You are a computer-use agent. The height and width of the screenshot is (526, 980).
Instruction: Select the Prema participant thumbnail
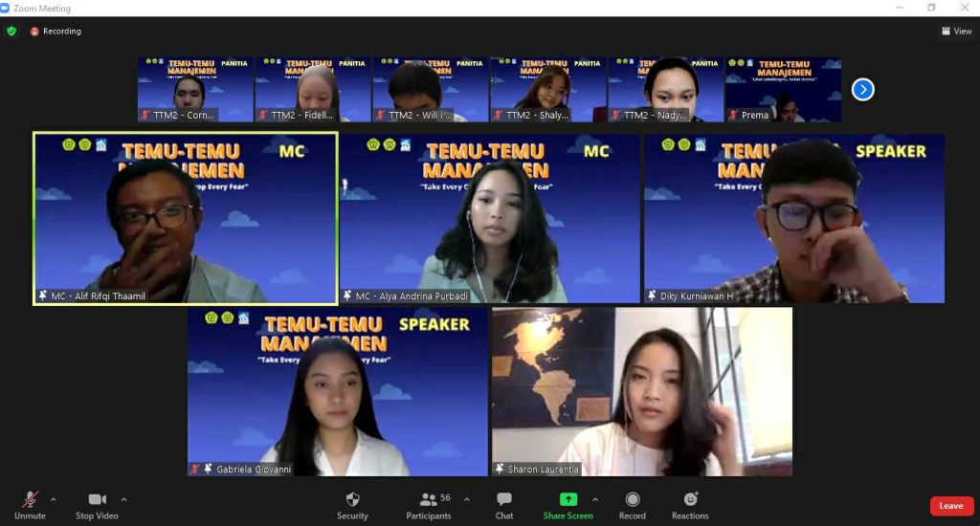click(x=783, y=89)
